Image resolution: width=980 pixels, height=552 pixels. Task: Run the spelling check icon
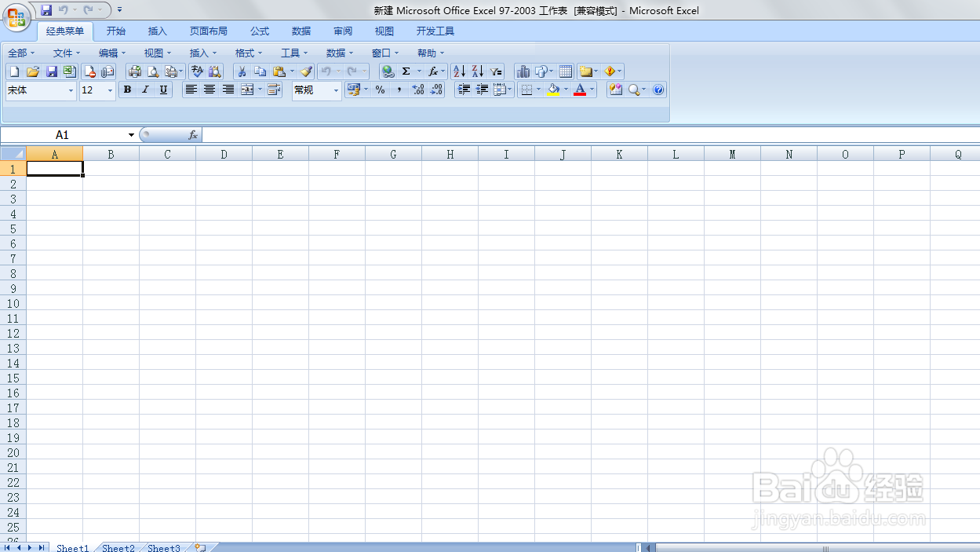[197, 71]
